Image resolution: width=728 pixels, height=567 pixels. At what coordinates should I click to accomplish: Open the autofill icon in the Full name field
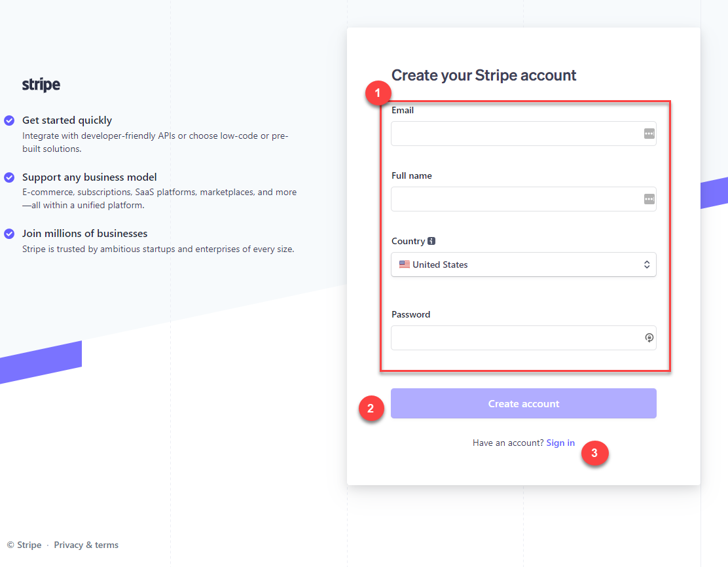(x=649, y=199)
